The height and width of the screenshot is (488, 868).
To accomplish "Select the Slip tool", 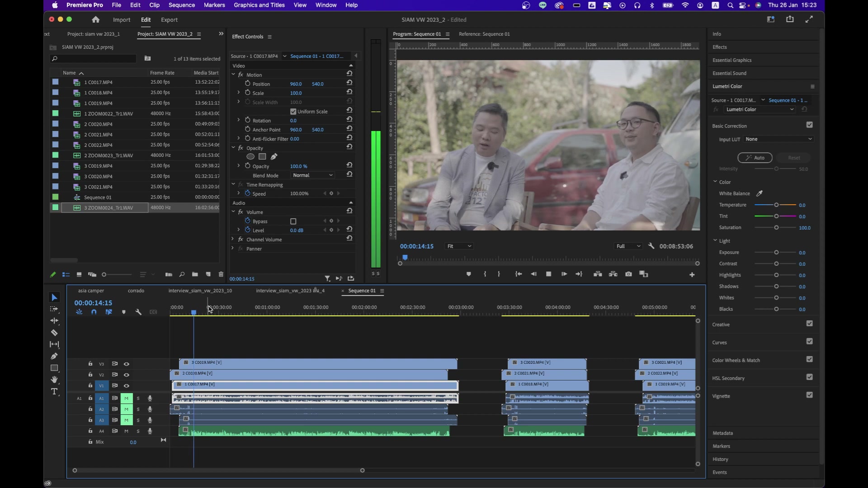I will [54, 344].
